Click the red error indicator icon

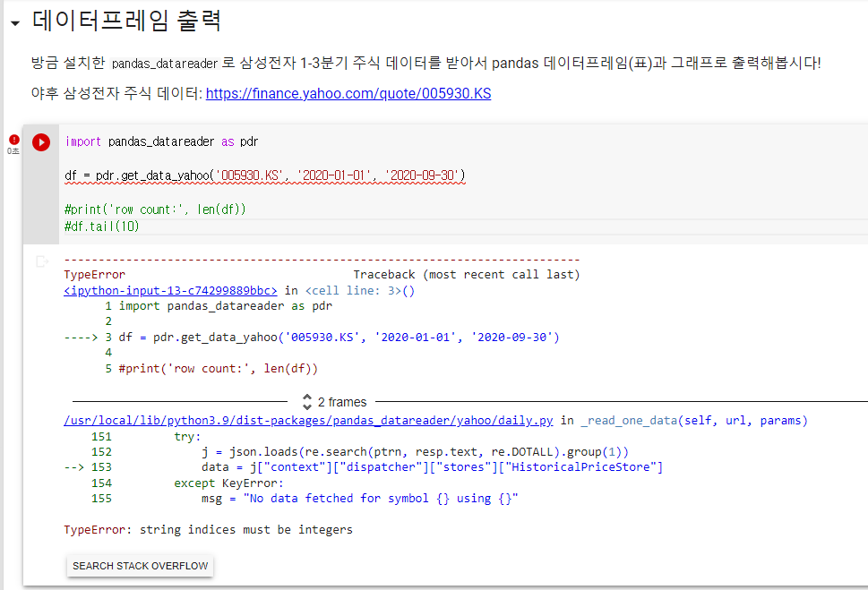point(13,140)
